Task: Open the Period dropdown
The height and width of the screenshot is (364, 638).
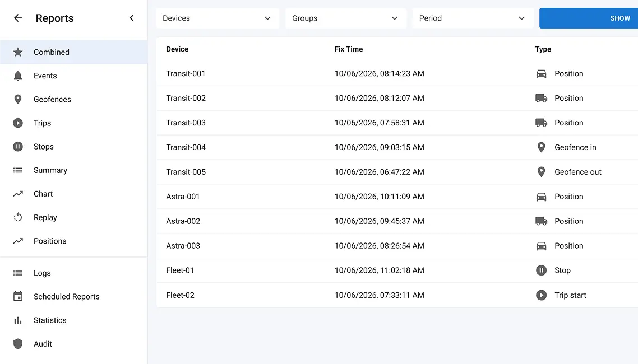Action: coord(473,18)
